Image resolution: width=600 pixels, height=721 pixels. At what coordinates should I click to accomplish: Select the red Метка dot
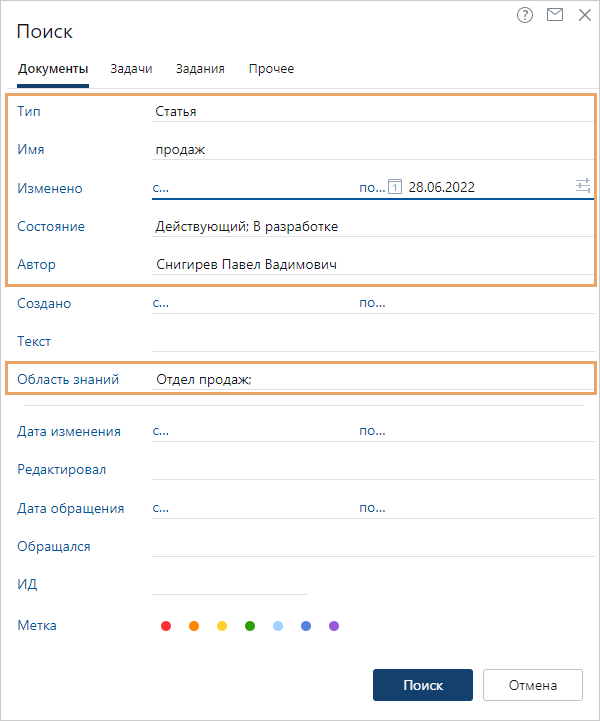(166, 626)
